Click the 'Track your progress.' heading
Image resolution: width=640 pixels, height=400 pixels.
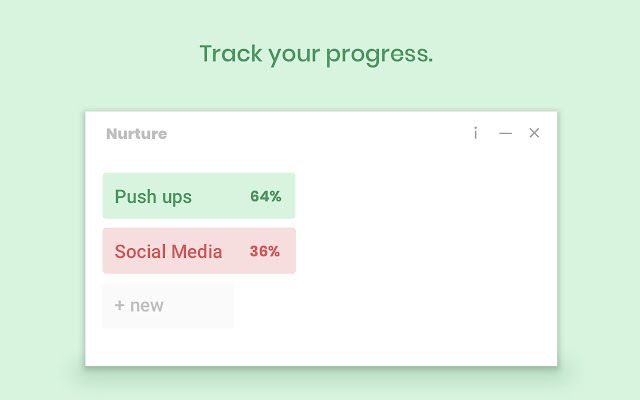tap(316, 54)
